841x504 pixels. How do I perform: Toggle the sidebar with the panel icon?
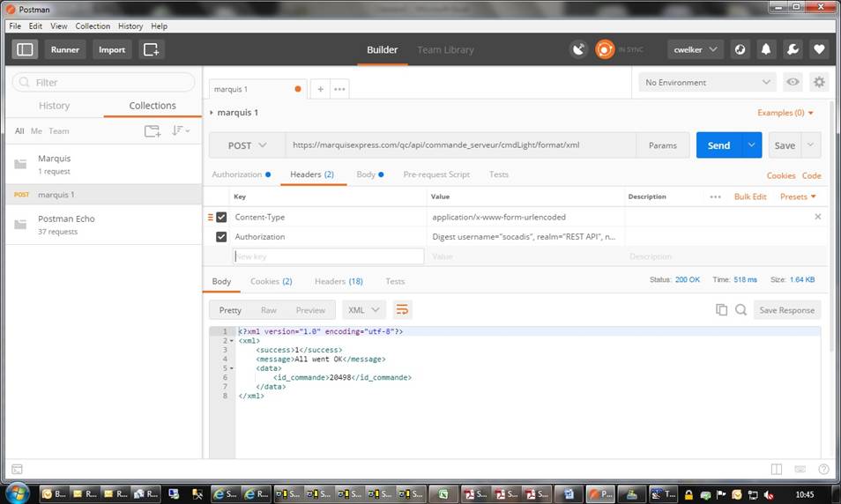click(x=25, y=49)
